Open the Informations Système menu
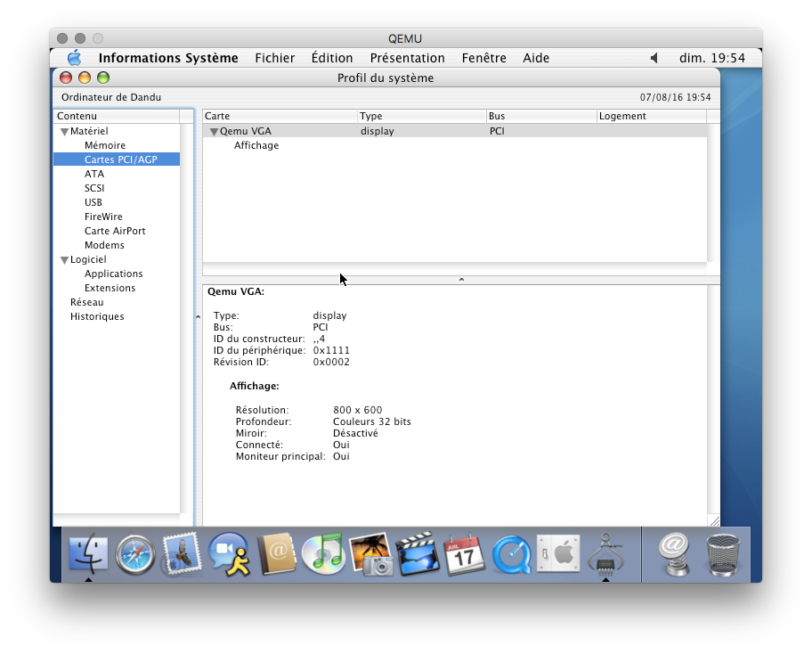This screenshot has height=654, width=812. pos(168,58)
